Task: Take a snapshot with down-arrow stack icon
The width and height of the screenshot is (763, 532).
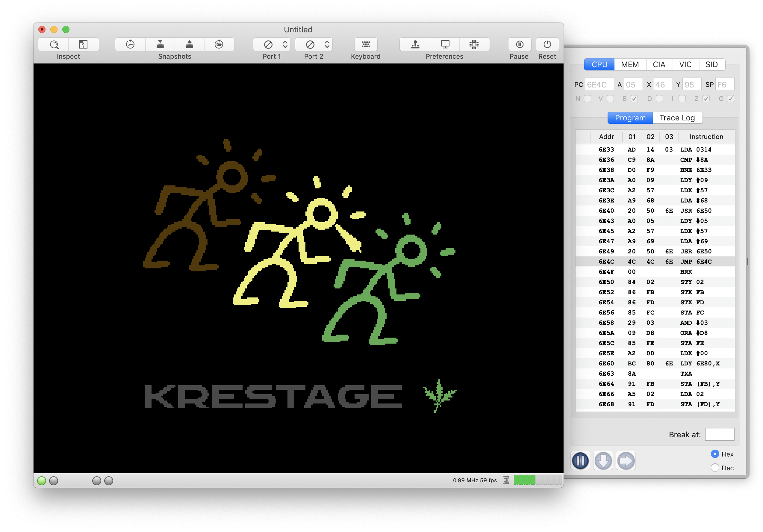Action: click(x=160, y=44)
